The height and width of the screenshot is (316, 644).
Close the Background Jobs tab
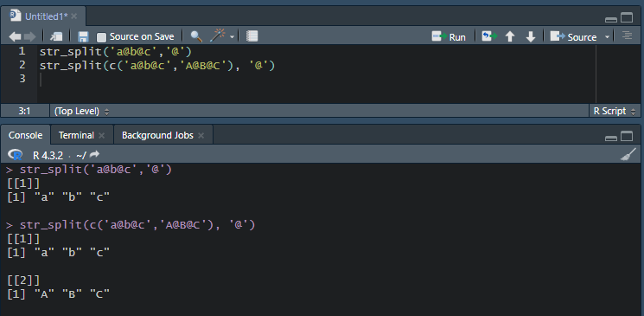[201, 135]
